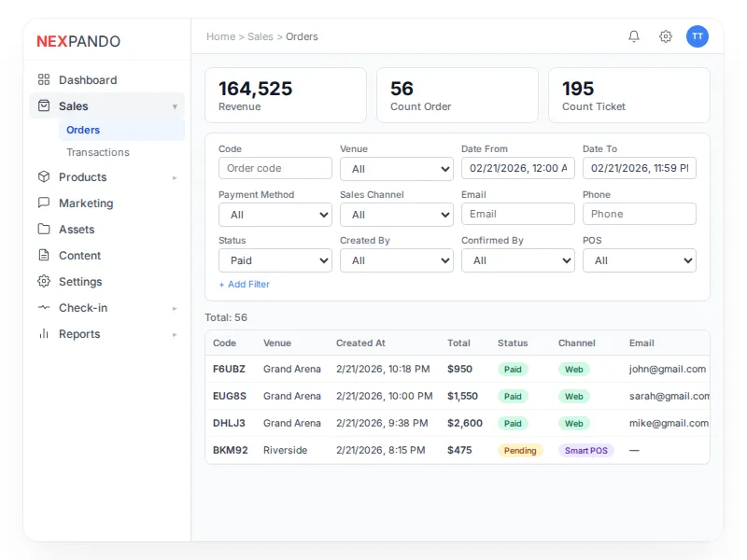
Task: Focus the Phone filter input
Action: coord(640,214)
